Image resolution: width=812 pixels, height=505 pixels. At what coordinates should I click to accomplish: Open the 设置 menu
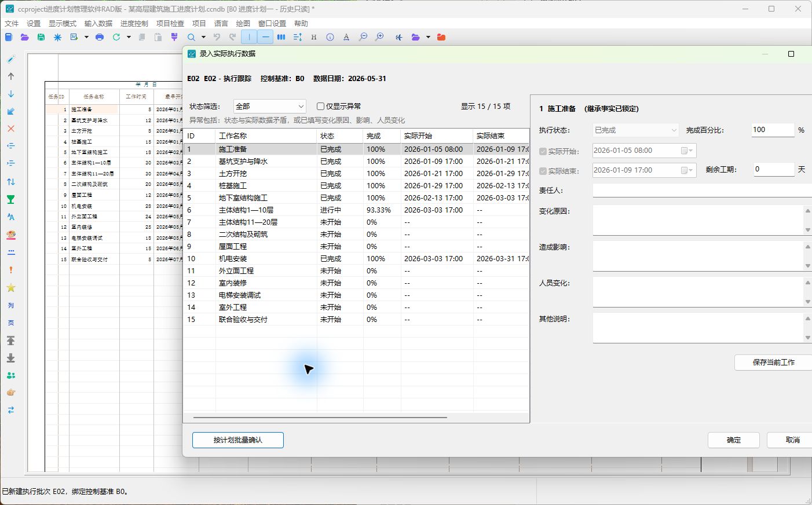pyautogui.click(x=34, y=24)
